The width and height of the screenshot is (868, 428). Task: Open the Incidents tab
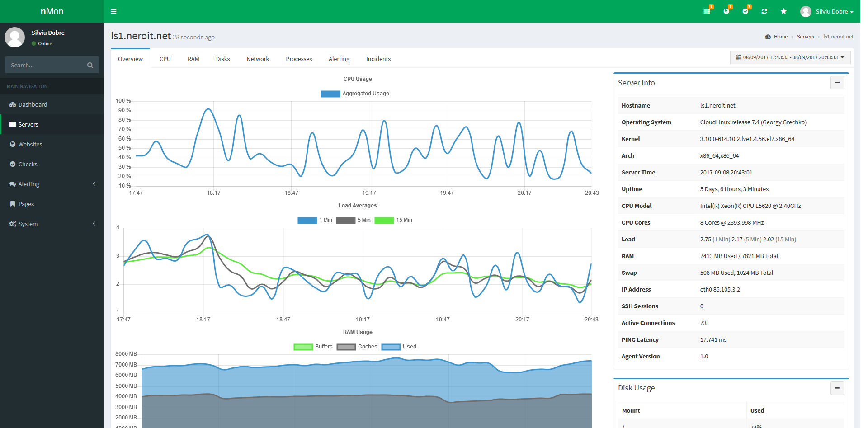[x=378, y=59]
